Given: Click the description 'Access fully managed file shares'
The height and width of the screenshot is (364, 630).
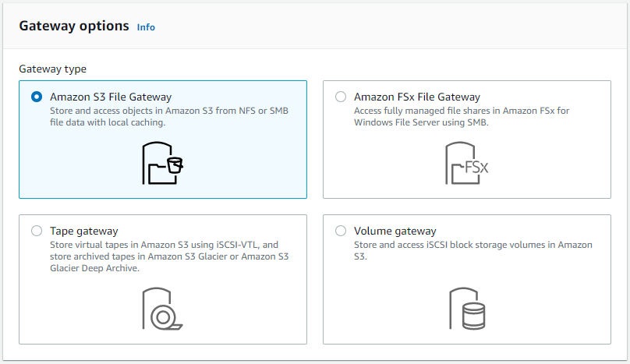Looking at the screenshot, I should (x=462, y=116).
